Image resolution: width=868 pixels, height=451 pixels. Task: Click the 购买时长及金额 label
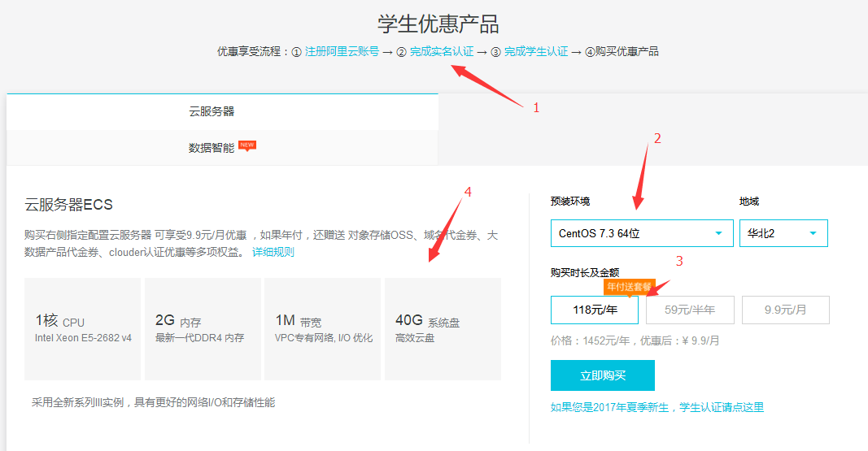(x=585, y=272)
